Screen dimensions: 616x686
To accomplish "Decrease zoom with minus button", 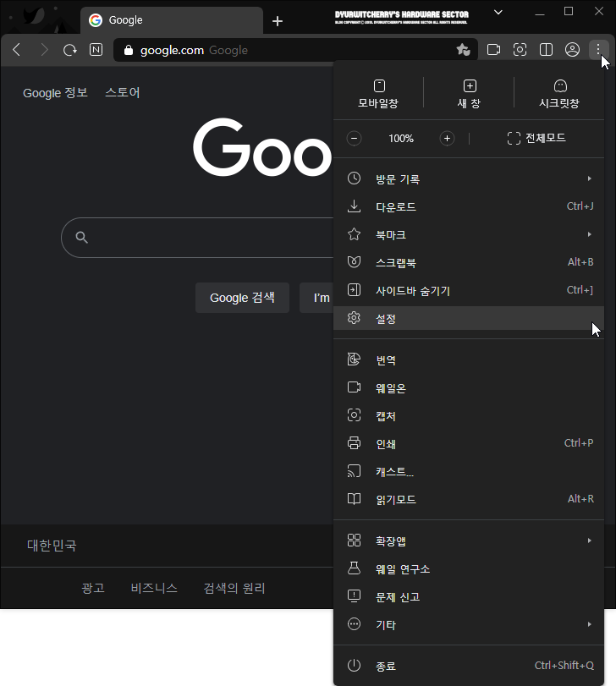I will [354, 139].
